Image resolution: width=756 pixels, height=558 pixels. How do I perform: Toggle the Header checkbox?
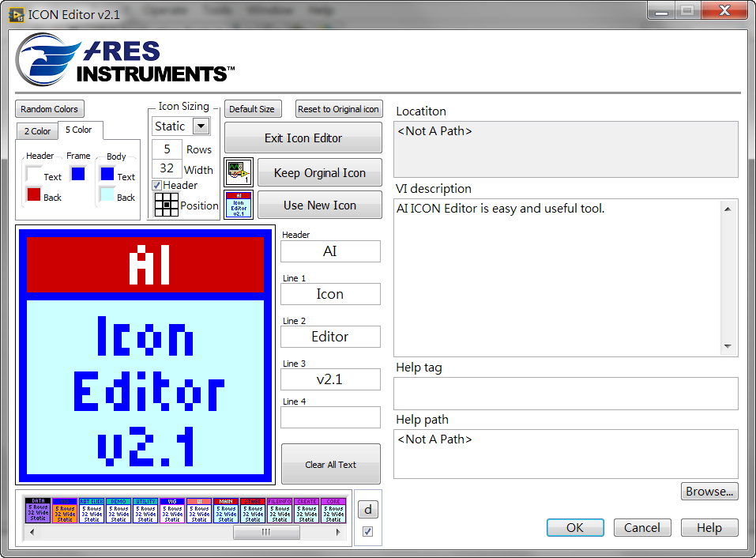tap(156, 185)
